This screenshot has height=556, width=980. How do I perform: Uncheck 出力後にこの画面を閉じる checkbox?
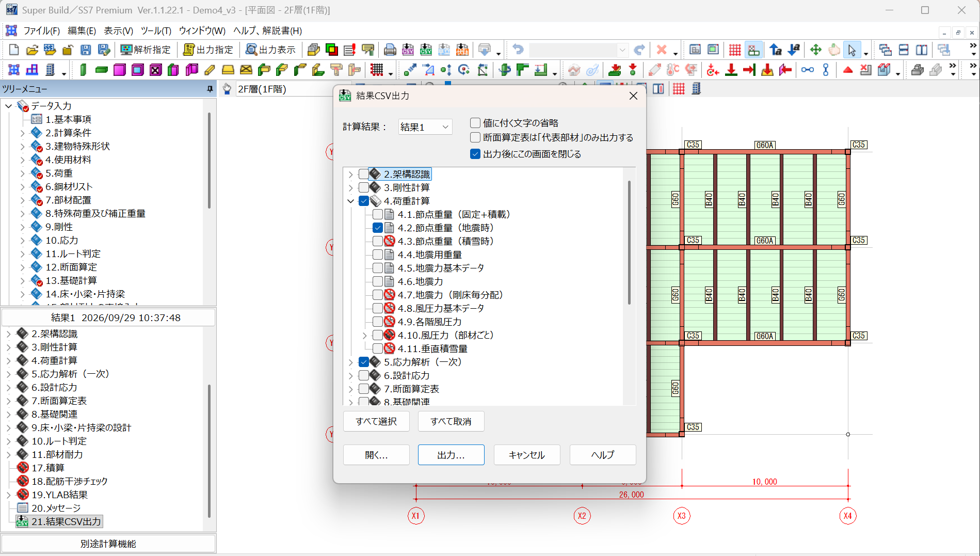(x=475, y=154)
